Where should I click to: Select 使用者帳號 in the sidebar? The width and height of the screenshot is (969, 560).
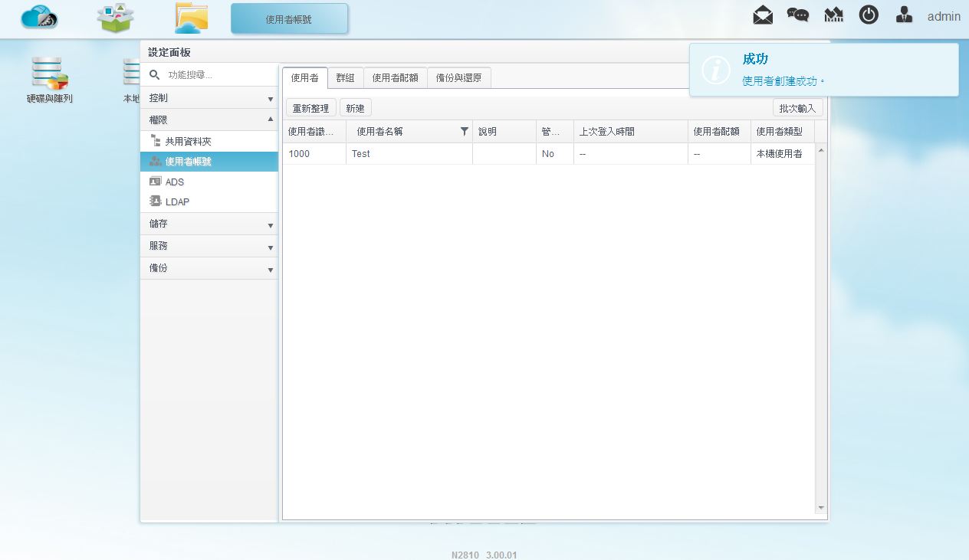click(x=209, y=162)
